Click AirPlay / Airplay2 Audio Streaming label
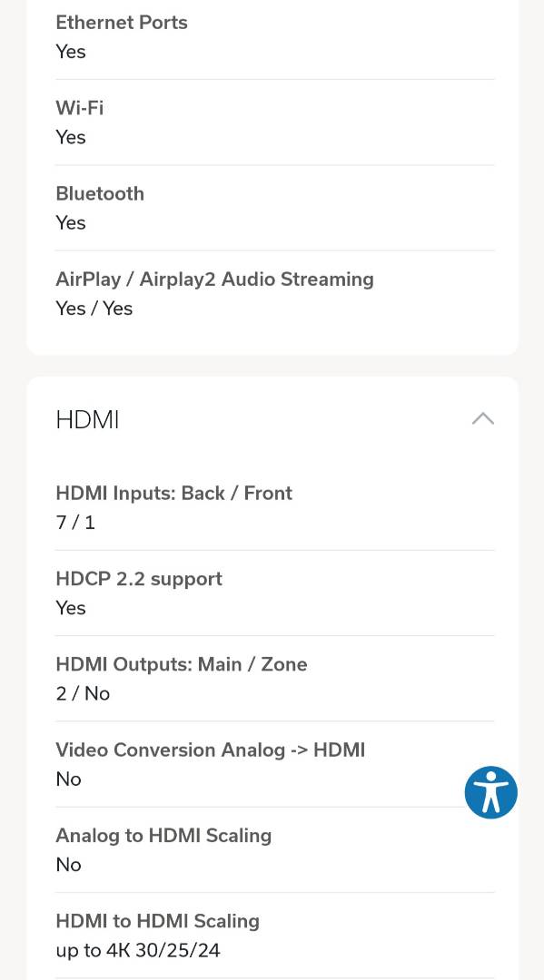The width and height of the screenshot is (544, 980). click(x=214, y=279)
